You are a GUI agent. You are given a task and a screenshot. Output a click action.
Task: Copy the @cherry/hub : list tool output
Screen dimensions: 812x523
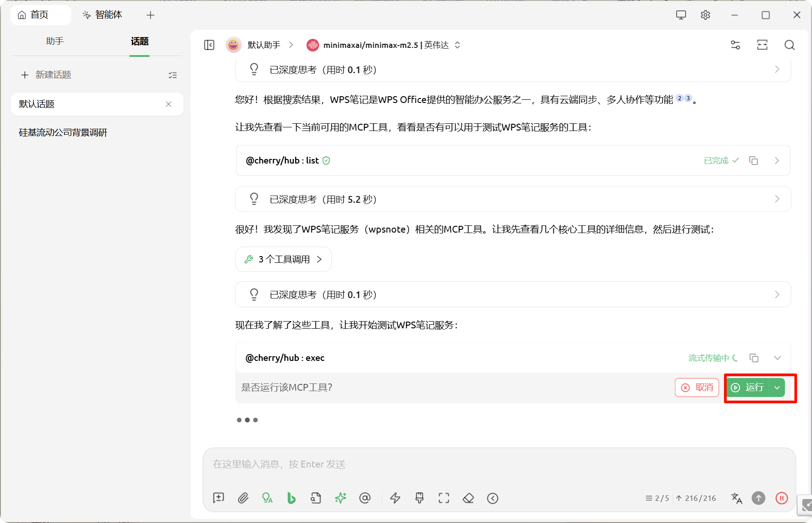point(753,160)
